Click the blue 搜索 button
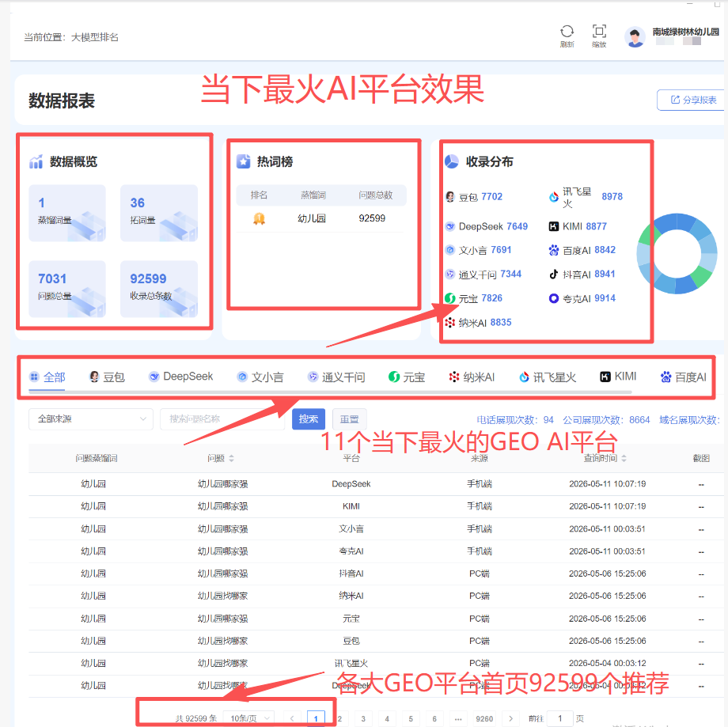 (x=309, y=419)
